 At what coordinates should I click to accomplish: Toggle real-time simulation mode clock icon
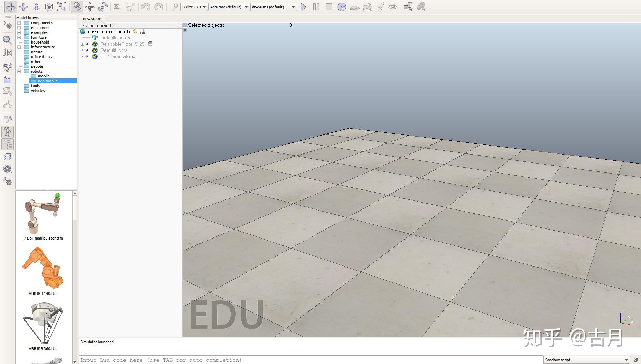(x=342, y=7)
